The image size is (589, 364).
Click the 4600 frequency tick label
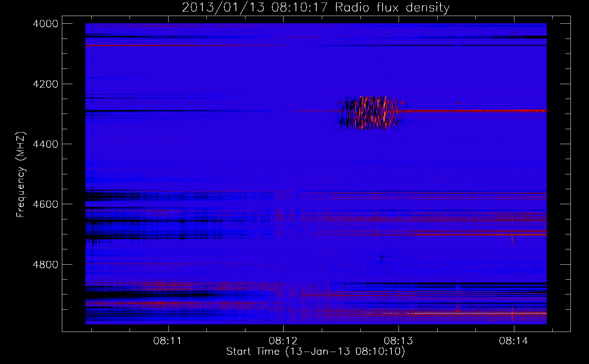46,204
